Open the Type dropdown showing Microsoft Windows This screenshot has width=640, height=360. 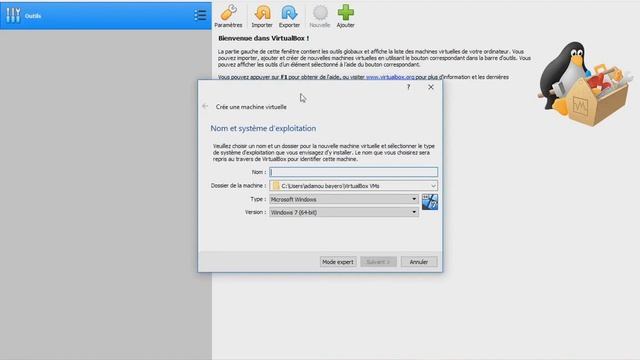tap(344, 199)
